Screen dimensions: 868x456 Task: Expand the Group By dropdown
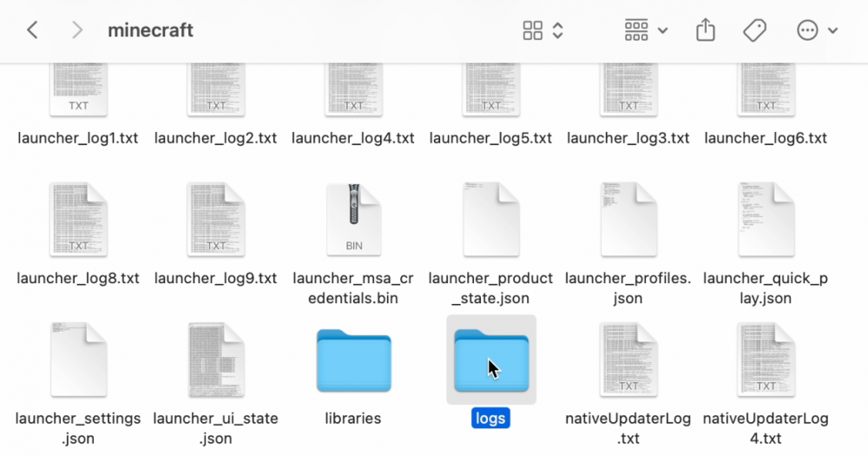click(646, 30)
